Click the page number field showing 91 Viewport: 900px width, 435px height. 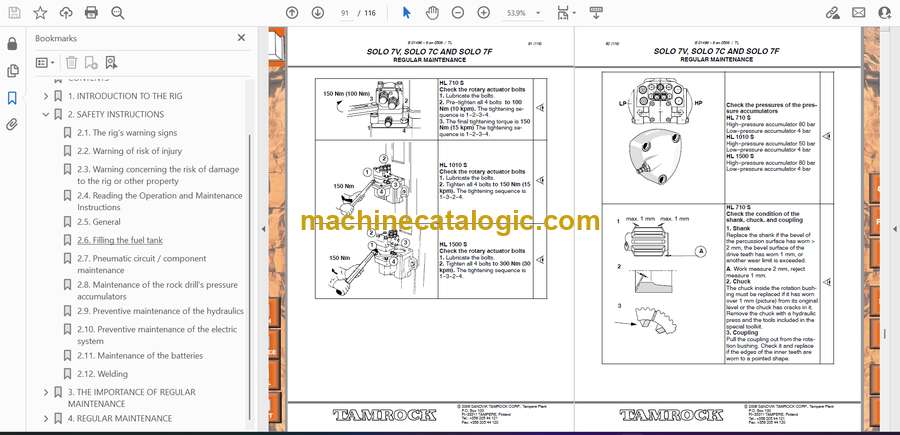pos(345,13)
